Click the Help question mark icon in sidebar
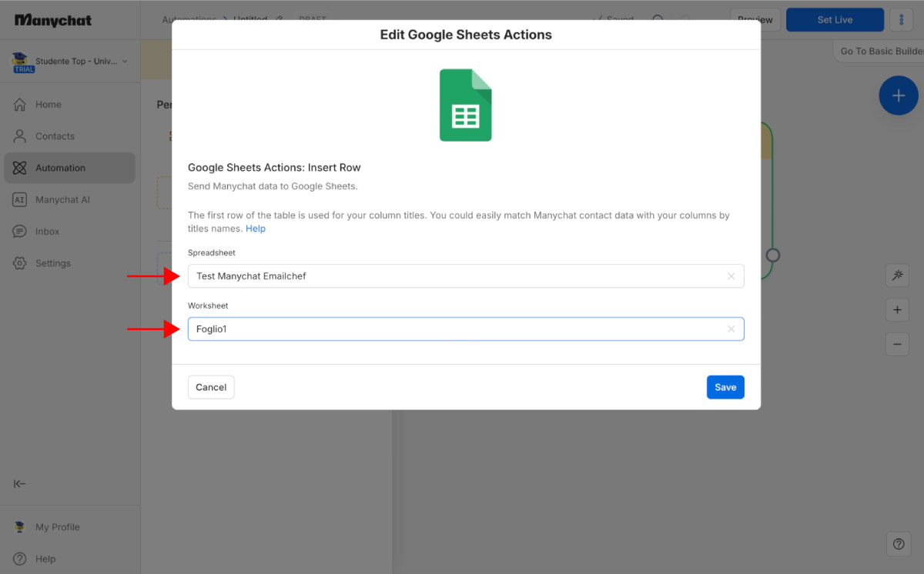Screen dimensions: 924x574 20,559
